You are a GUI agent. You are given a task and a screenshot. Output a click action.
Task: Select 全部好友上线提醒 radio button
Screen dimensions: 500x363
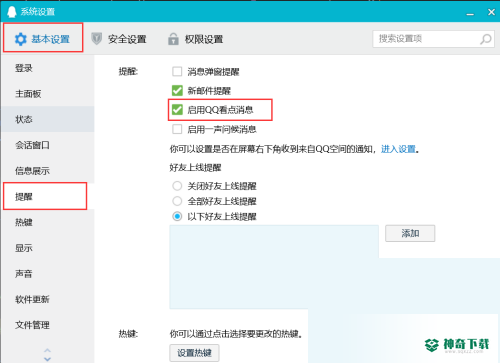coord(177,201)
